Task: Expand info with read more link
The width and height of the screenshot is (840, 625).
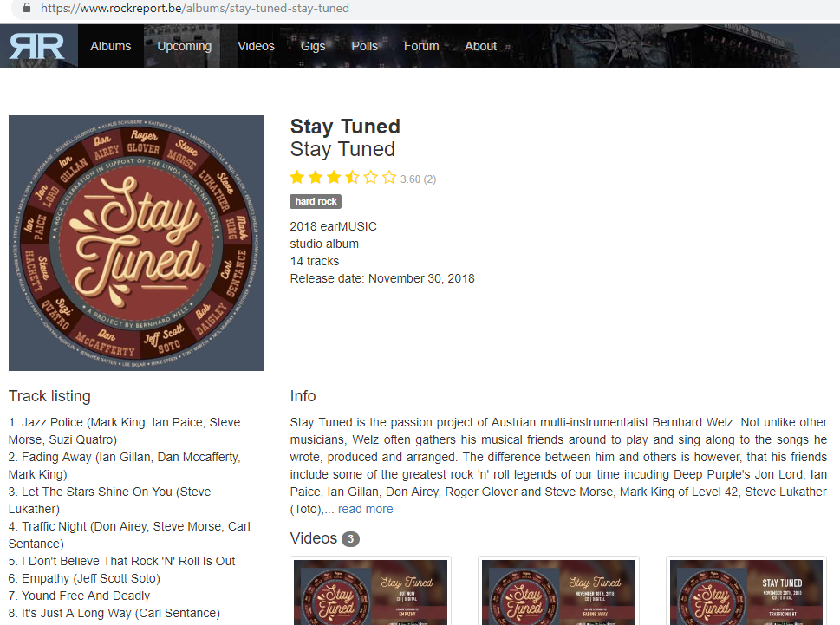Action: pos(365,509)
